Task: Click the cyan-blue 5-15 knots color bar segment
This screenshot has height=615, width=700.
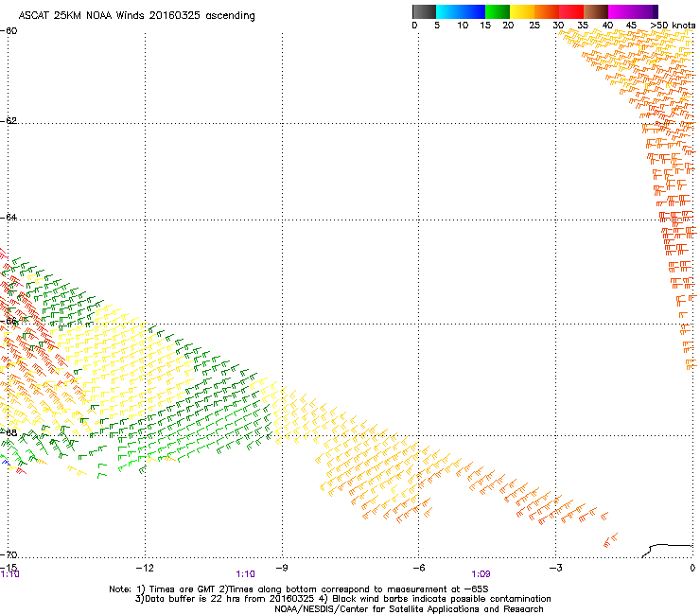Action: tap(461, 11)
